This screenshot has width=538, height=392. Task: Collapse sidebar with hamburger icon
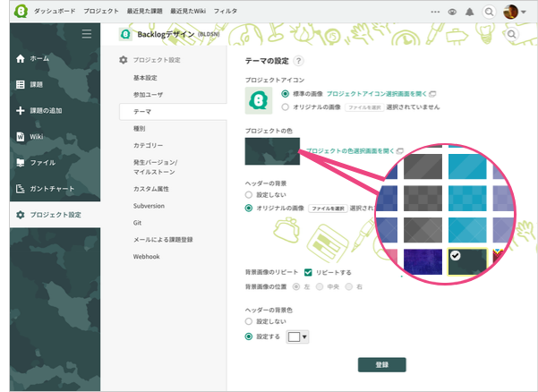click(x=87, y=34)
